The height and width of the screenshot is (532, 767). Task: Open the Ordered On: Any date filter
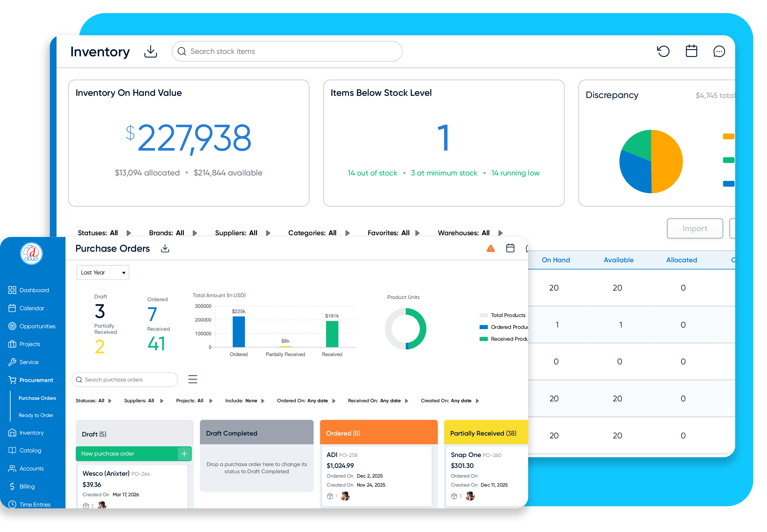coord(305,401)
